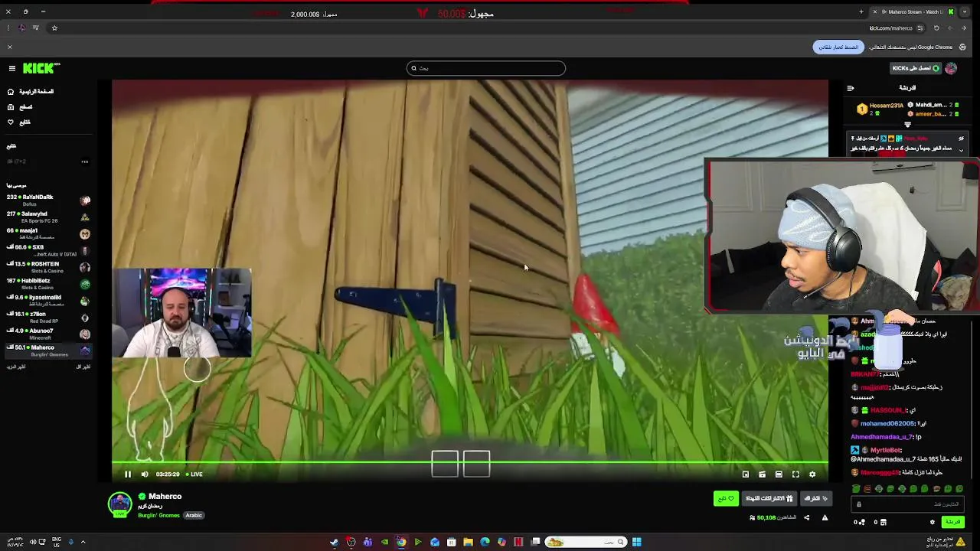Open the hamburger menu beside the Kick logo
980x551 pixels.
pos(12,68)
